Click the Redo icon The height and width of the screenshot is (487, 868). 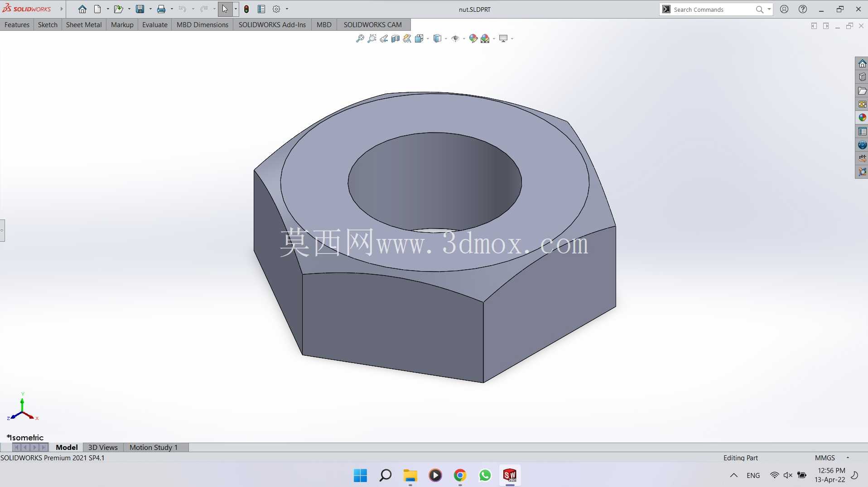(204, 9)
